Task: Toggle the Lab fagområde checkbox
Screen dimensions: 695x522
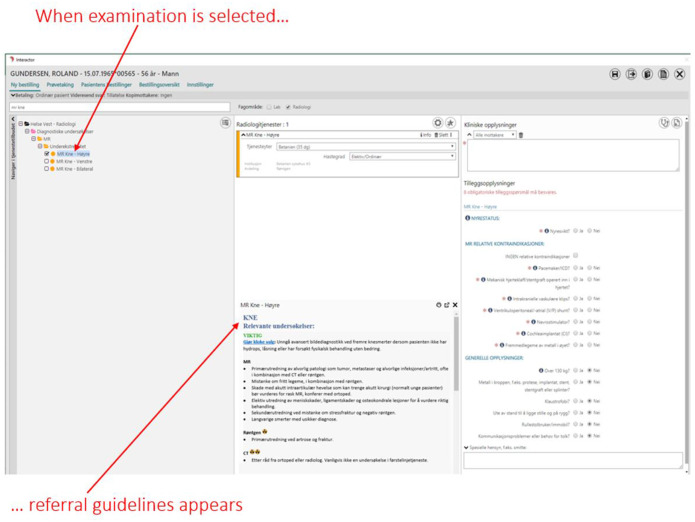Action: [269, 106]
